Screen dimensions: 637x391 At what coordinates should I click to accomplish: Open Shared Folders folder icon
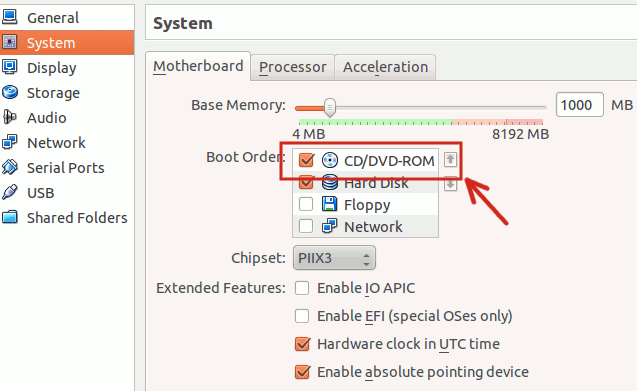[x=10, y=217]
